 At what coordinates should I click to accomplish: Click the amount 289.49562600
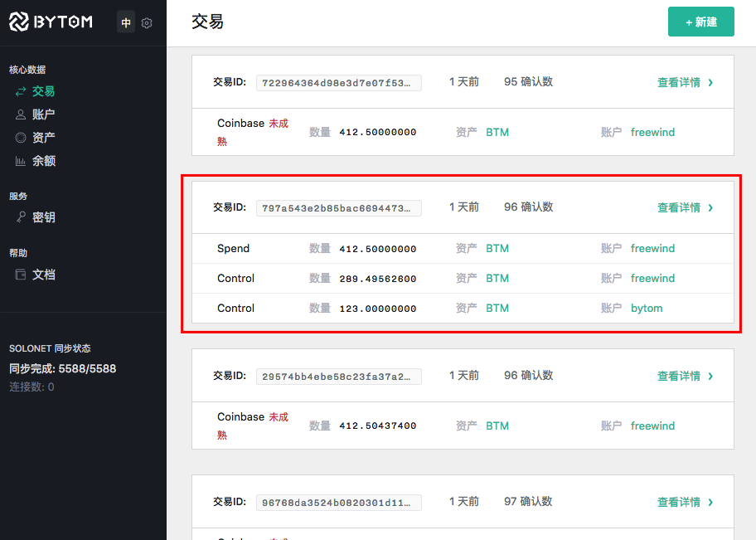pyautogui.click(x=377, y=279)
